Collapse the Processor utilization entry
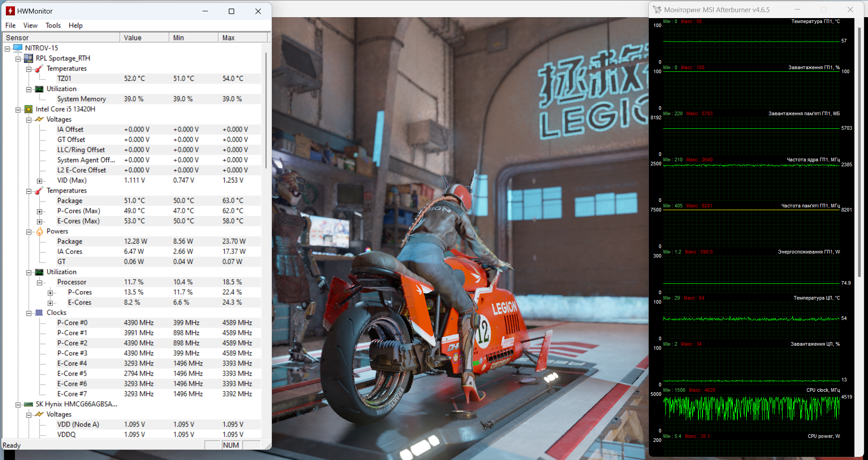This screenshot has width=868, height=460. click(40, 282)
